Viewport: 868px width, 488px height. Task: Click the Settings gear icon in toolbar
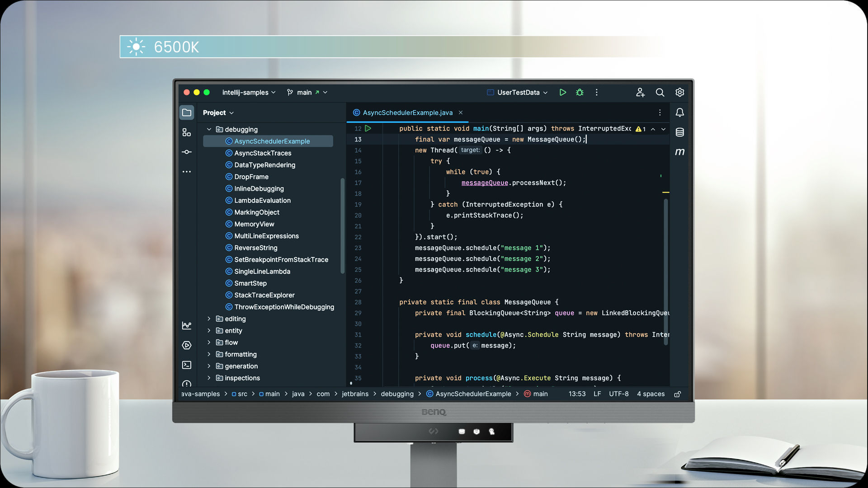(679, 92)
